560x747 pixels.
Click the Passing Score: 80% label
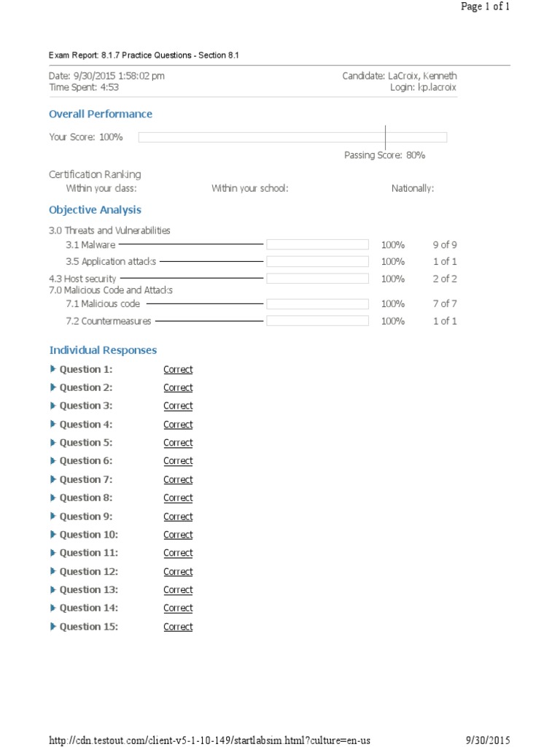click(x=385, y=155)
